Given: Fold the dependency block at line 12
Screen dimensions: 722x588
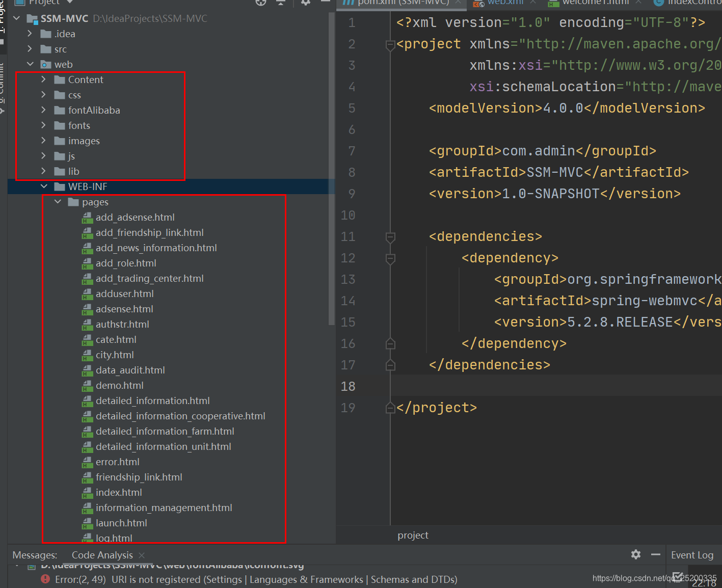Looking at the screenshot, I should 390,258.
